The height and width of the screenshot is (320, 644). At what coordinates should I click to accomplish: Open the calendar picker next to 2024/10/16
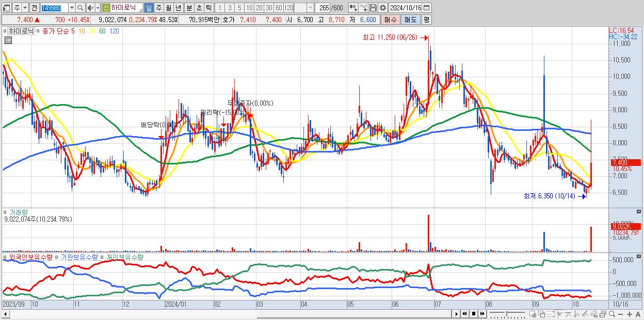[427, 8]
